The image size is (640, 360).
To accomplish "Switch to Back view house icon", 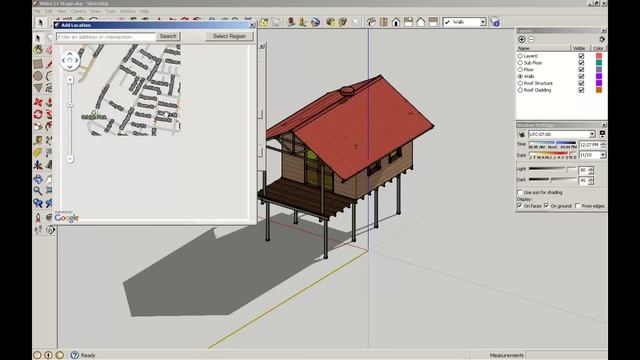I will 421,22.
